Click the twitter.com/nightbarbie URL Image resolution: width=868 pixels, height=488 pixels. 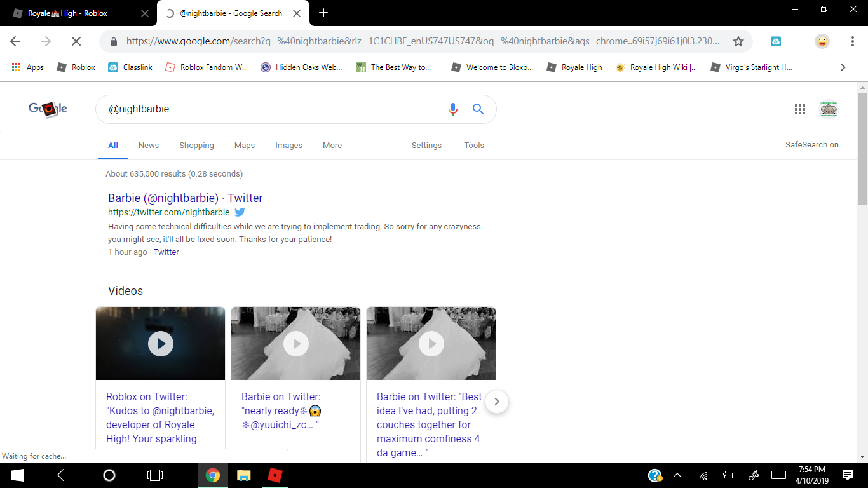(169, 212)
